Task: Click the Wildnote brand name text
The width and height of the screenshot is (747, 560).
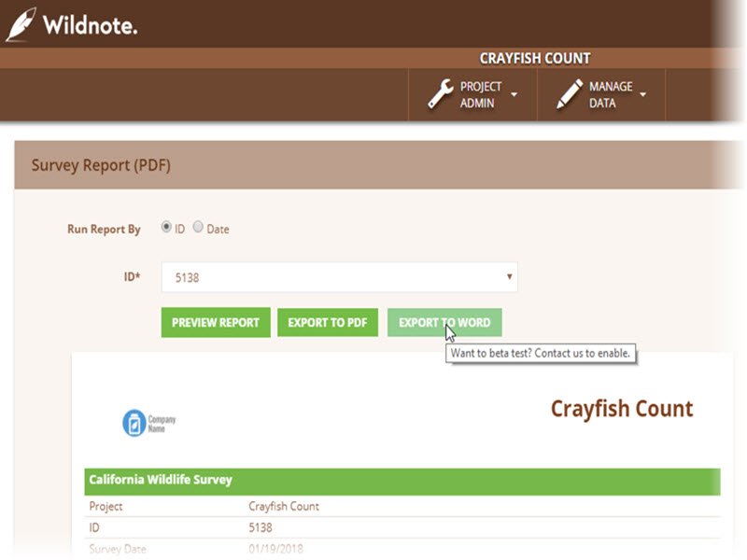Action: (90, 25)
